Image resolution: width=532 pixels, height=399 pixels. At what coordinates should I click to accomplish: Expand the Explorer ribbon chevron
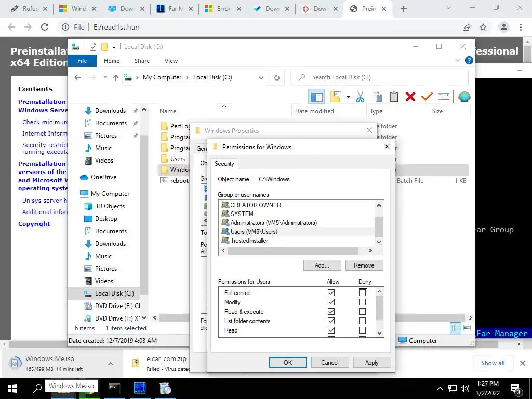coord(458,60)
